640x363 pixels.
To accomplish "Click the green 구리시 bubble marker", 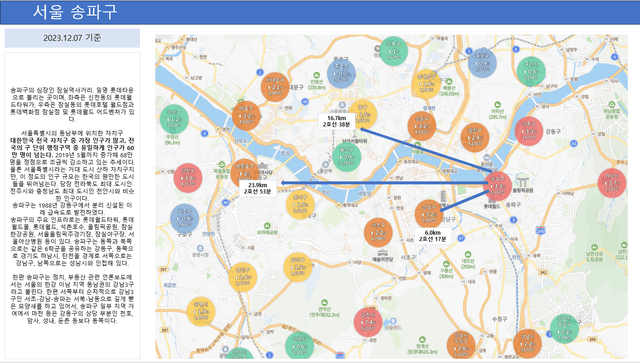I will 531,71.
